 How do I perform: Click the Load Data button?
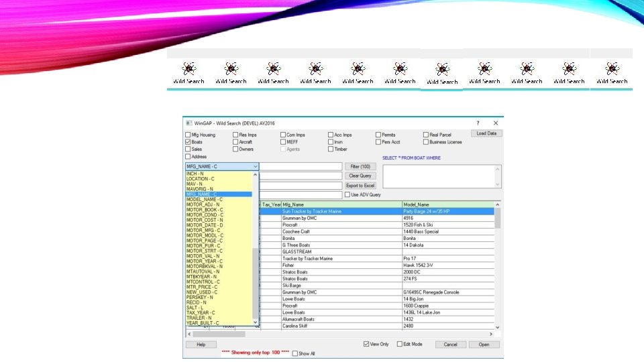point(486,134)
